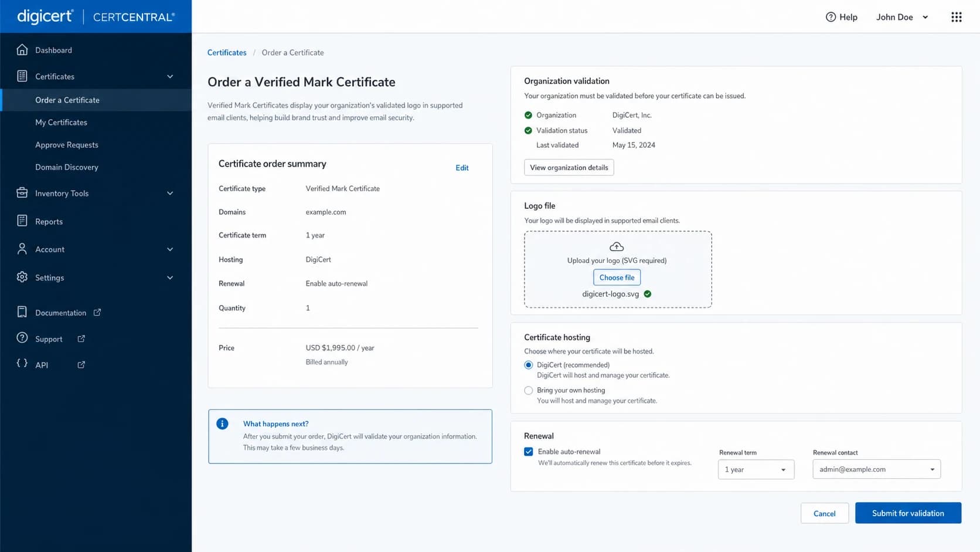980x552 pixels.
Task: Click the Choose file button
Action: 617,277
